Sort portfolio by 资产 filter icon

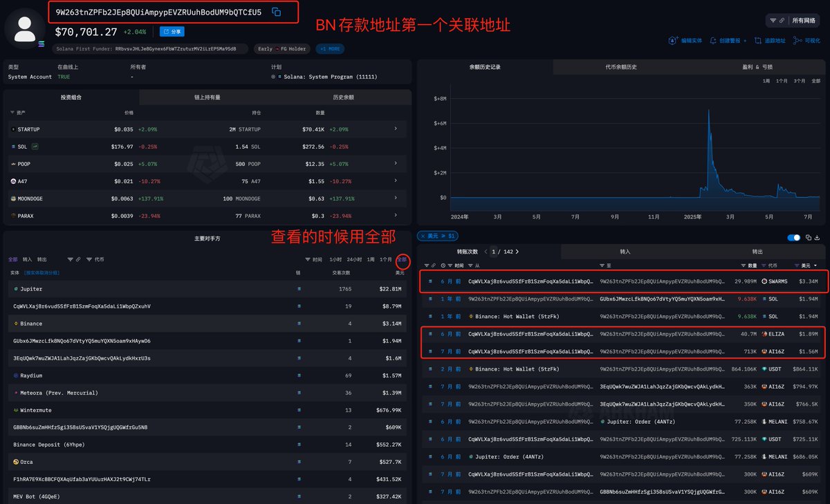pyautogui.click(x=12, y=112)
